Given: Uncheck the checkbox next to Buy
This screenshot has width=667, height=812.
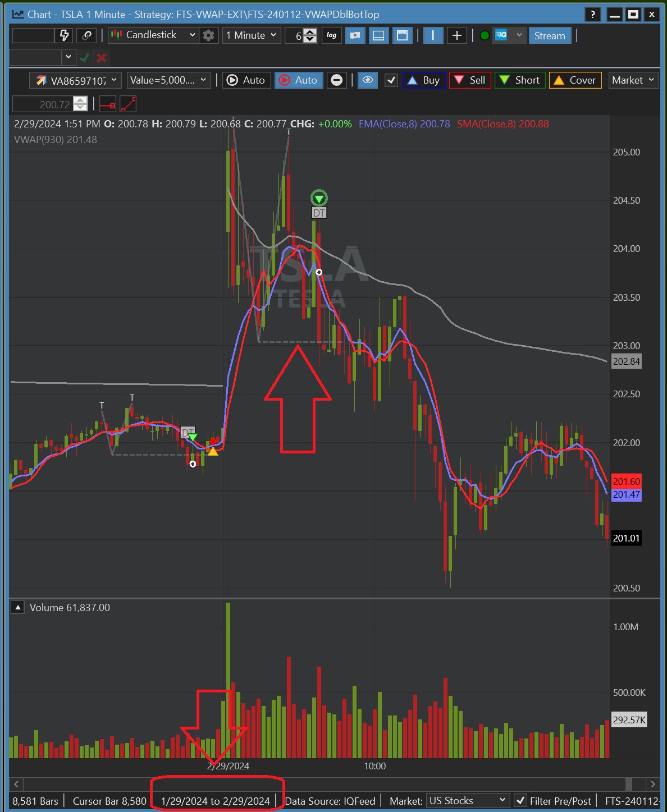Looking at the screenshot, I should click(391, 80).
